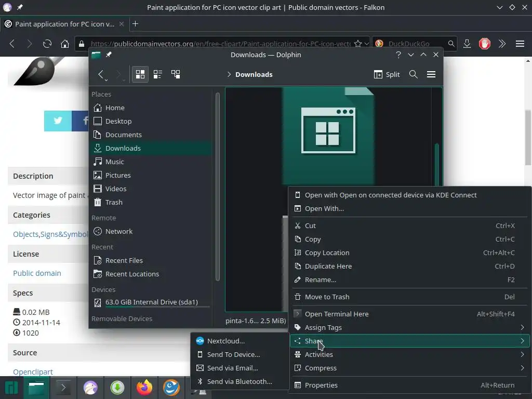Open Falkon hamburger main menu
The image size is (532, 399).
(520, 44)
